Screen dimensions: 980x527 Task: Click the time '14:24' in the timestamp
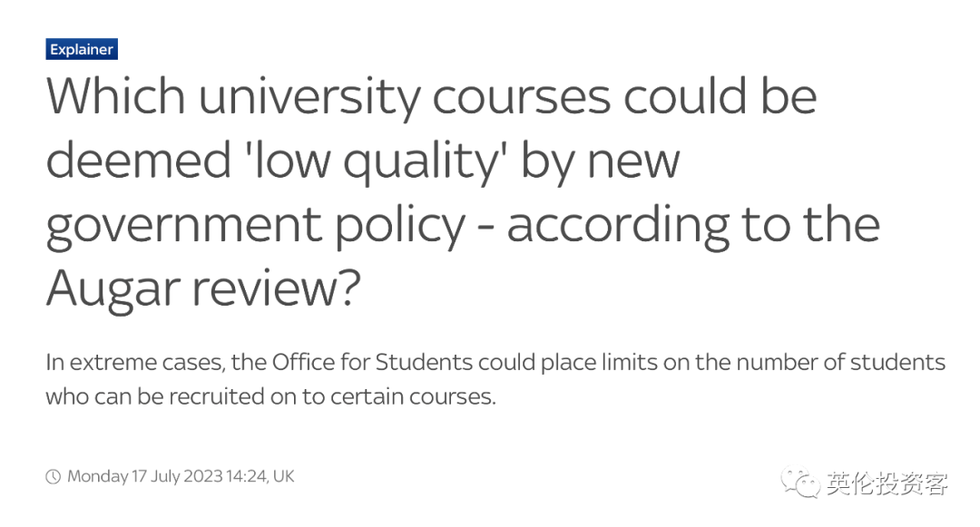(246, 476)
